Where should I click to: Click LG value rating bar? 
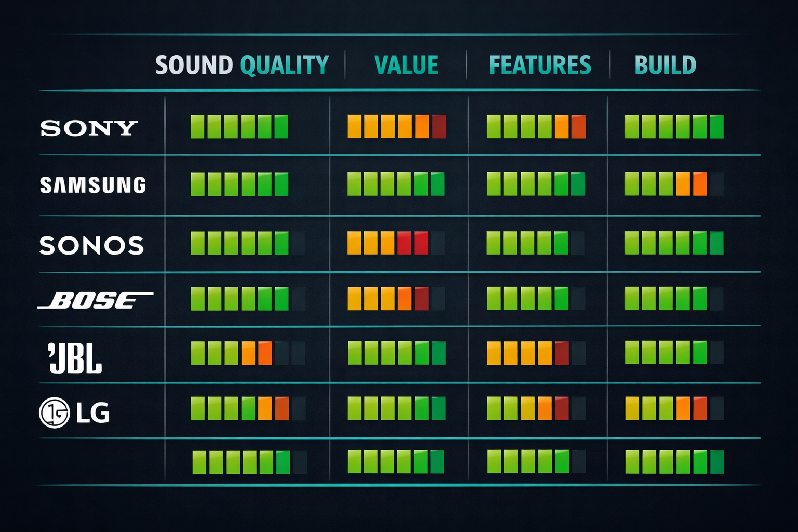pyautogui.click(x=397, y=408)
